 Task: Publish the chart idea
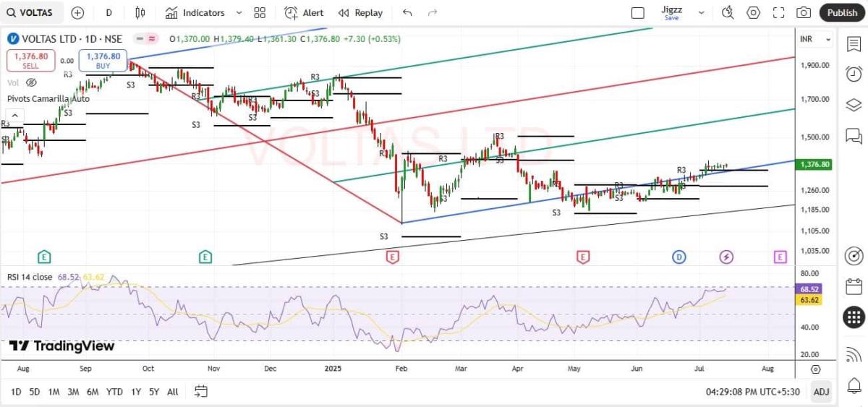click(x=842, y=12)
